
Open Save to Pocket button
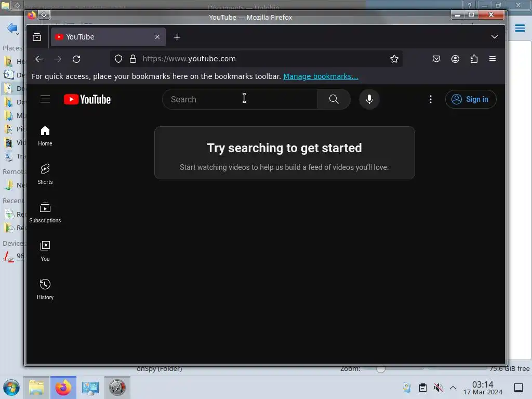(436, 59)
